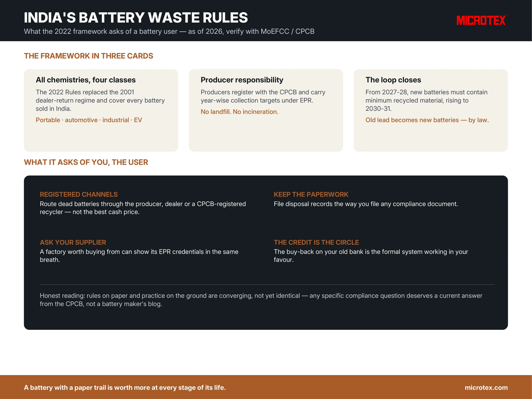Click the All chemistries, four classes card
The width and height of the screenshot is (532, 399).
[x=101, y=110]
